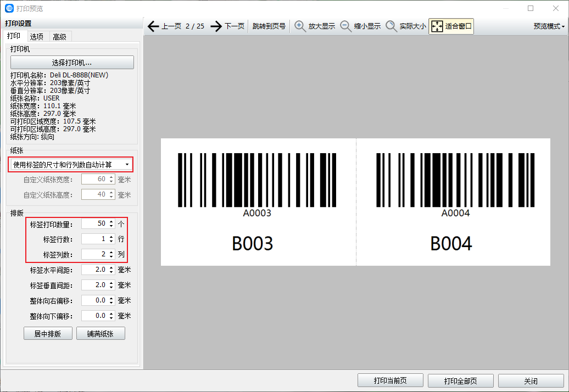Click the printer name Deli DL-888B(NEW) text
Image resolution: width=569 pixels, height=392 pixels.
(x=79, y=75)
